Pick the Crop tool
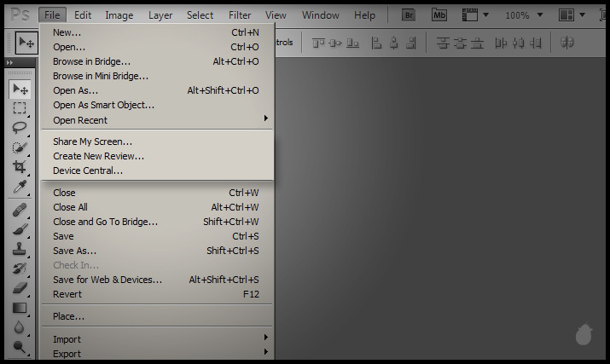This screenshot has height=364, width=610. point(20,167)
